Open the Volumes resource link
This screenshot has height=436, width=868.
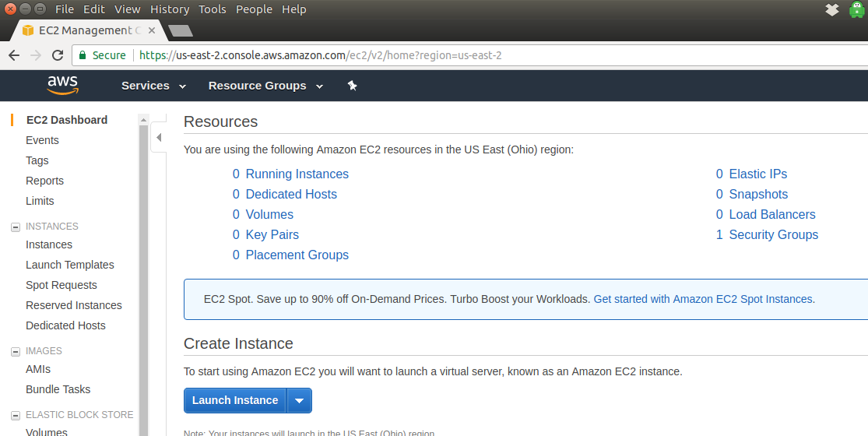tap(269, 214)
